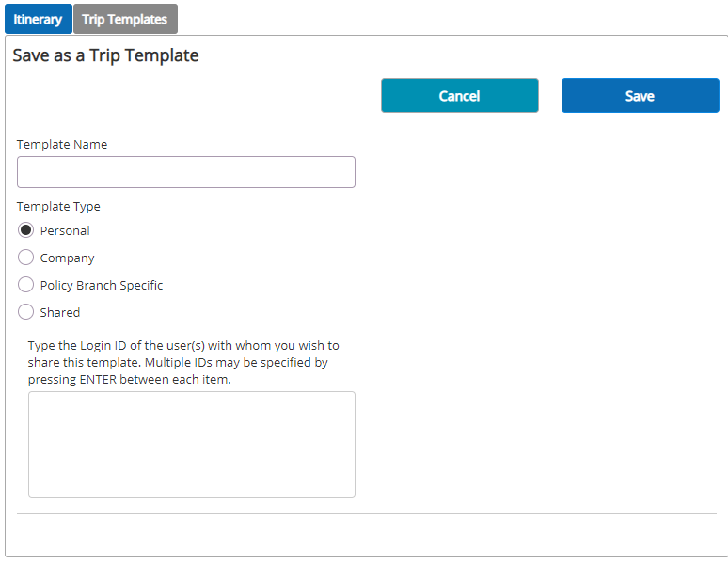728x564 pixels.
Task: Focus the Template Name text field
Action: [x=186, y=172]
